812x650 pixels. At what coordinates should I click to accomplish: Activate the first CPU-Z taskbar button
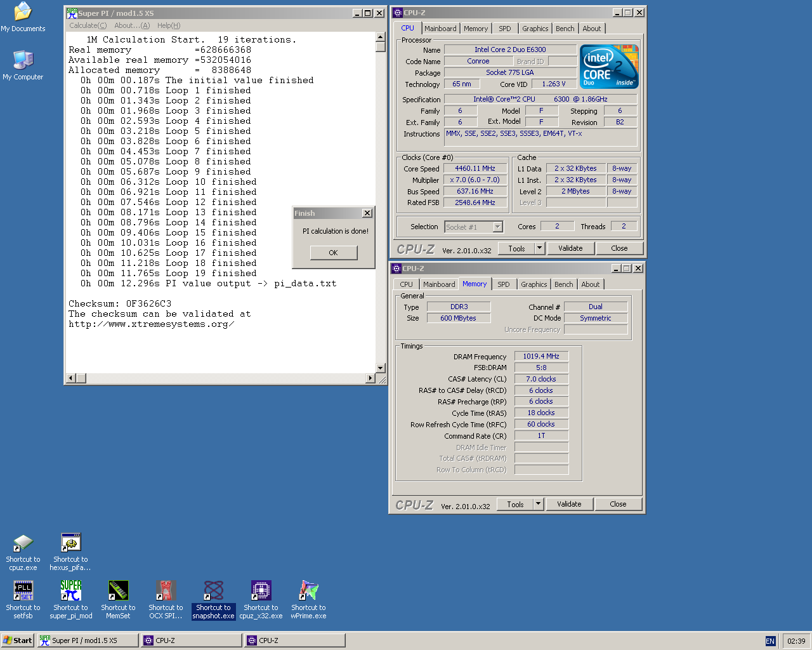click(192, 640)
